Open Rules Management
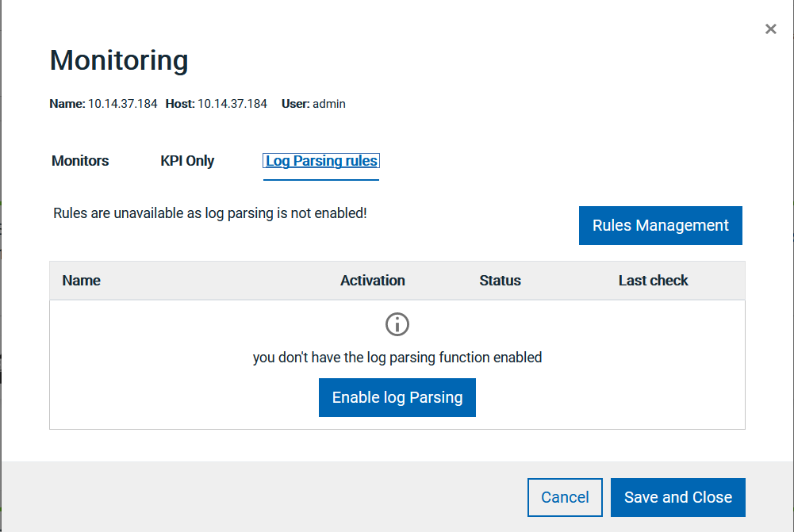 point(660,226)
